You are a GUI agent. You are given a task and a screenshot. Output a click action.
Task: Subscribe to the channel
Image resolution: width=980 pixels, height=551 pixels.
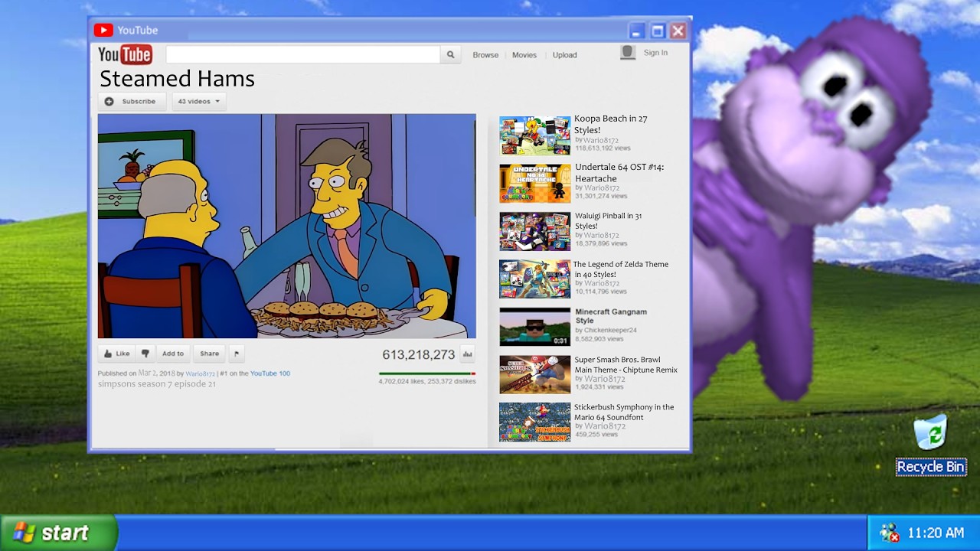pos(131,101)
